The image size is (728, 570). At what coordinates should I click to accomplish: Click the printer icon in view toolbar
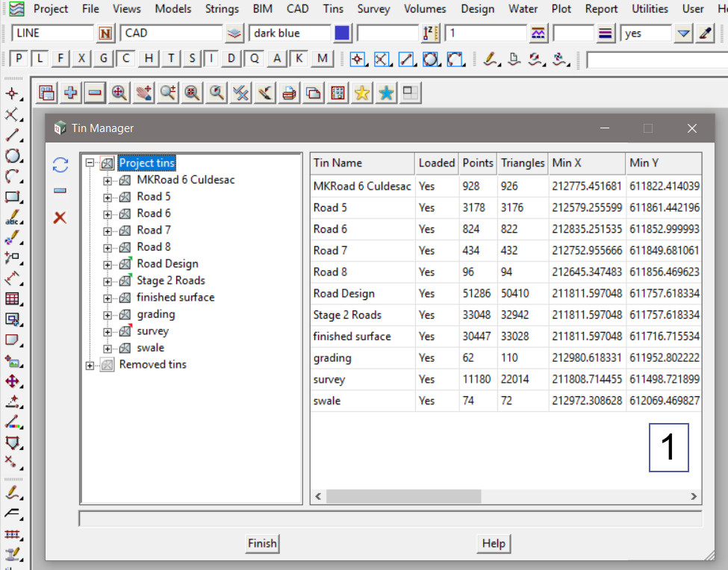point(288,93)
